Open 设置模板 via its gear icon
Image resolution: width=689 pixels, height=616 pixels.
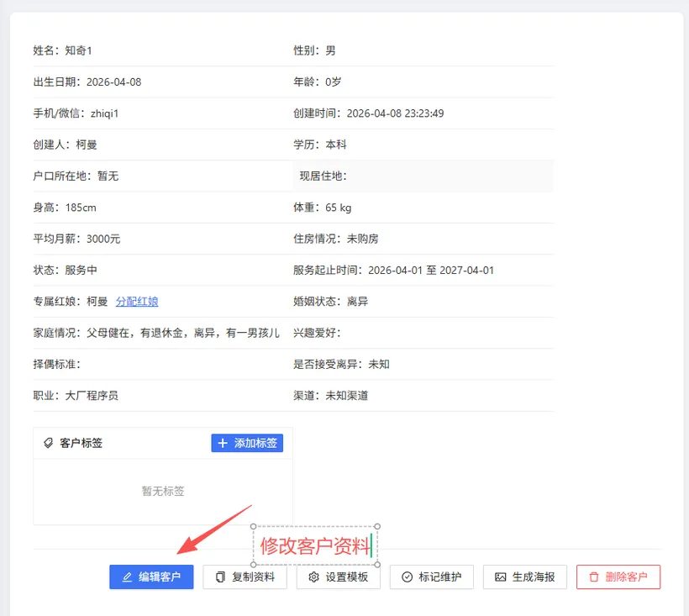(313, 577)
